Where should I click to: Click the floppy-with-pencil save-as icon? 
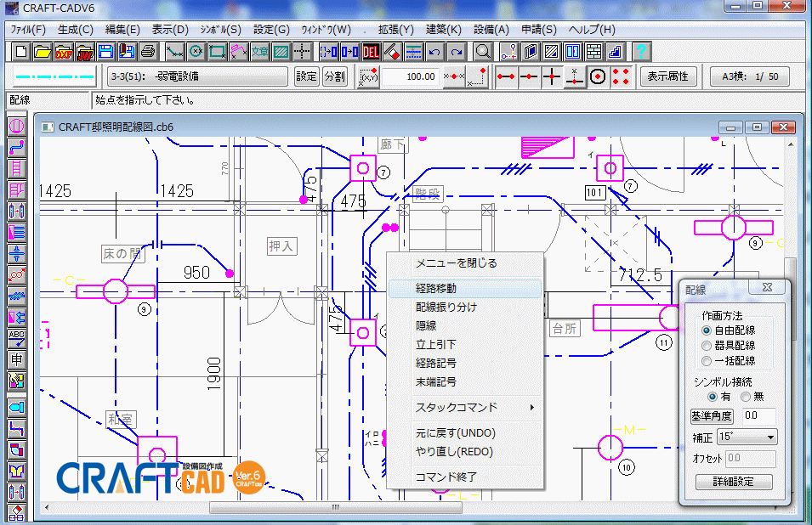click(x=128, y=52)
